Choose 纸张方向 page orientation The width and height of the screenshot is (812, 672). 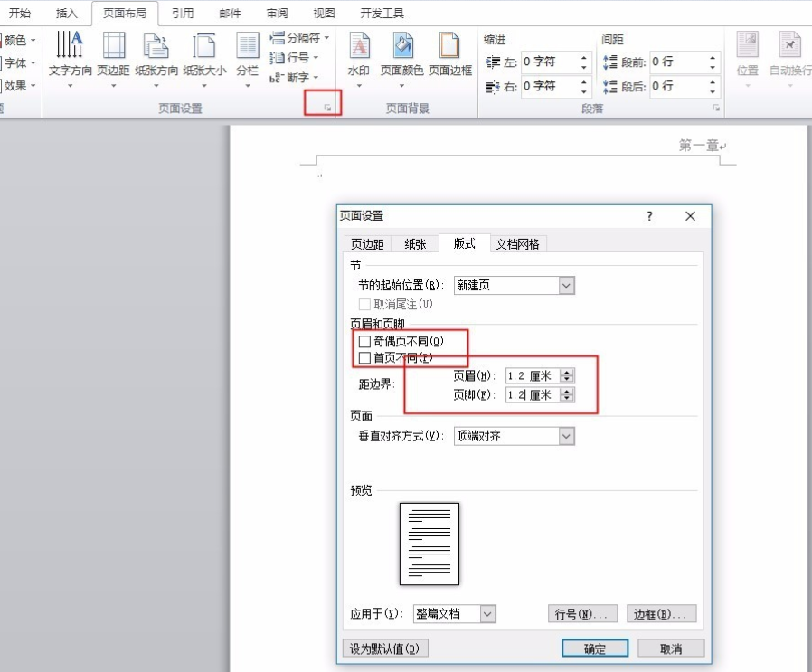pos(156,59)
